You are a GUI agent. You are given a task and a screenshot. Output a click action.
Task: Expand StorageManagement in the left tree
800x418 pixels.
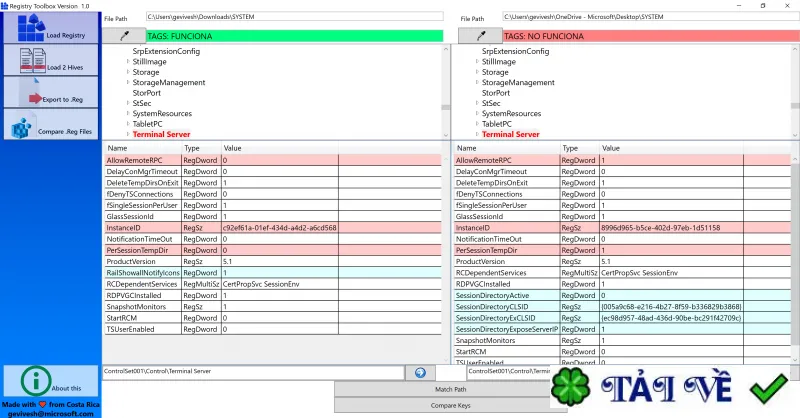coord(128,82)
